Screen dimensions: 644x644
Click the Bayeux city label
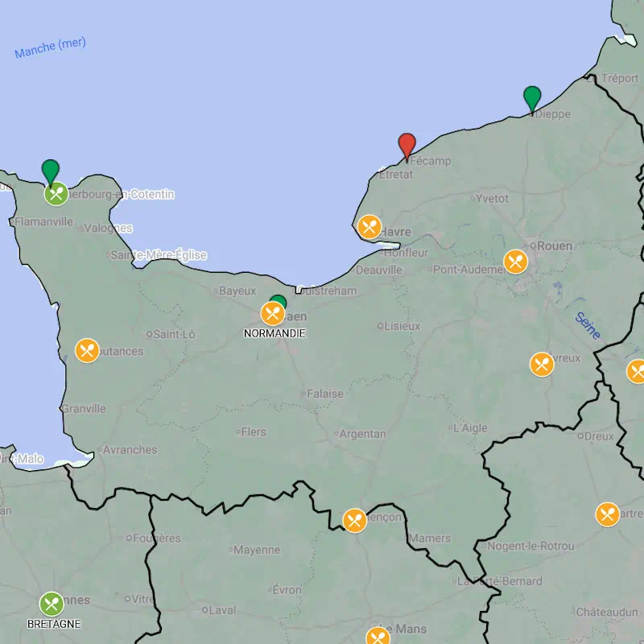(x=237, y=291)
